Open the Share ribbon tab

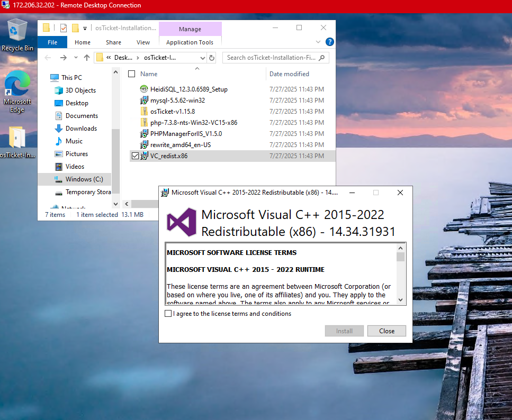pos(113,42)
